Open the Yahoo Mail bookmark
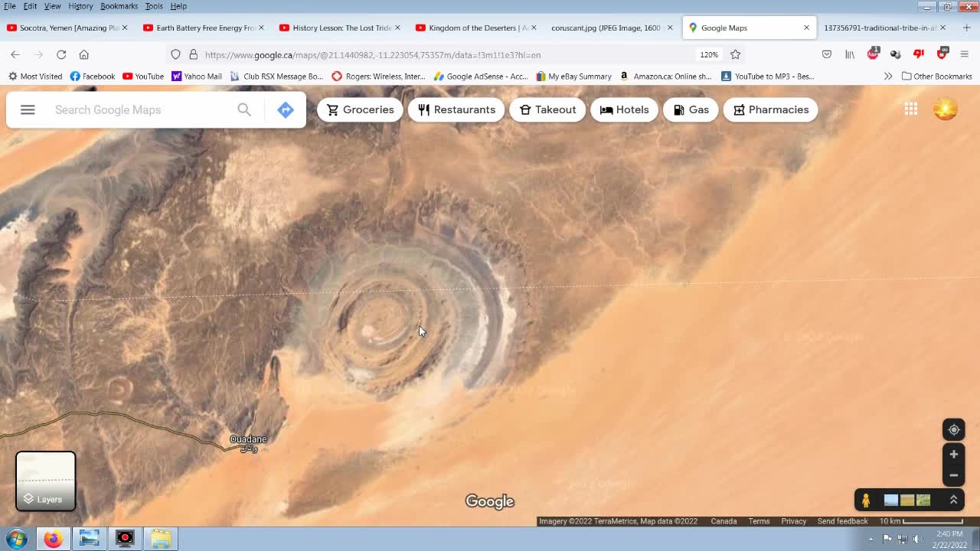Screen dimensions: 980x551 [197, 77]
